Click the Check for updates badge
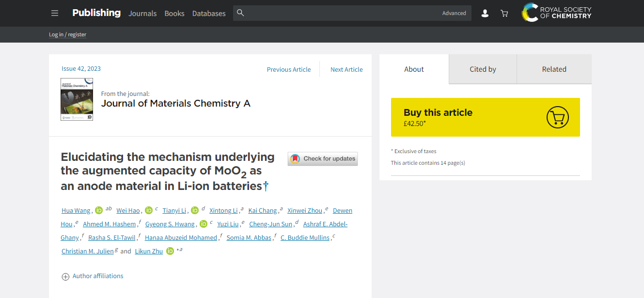This screenshot has height=298, width=644. coord(323,158)
